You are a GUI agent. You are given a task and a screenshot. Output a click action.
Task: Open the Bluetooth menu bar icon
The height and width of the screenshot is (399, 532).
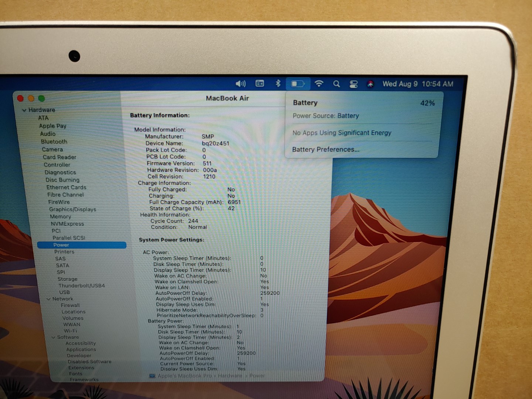[278, 83]
